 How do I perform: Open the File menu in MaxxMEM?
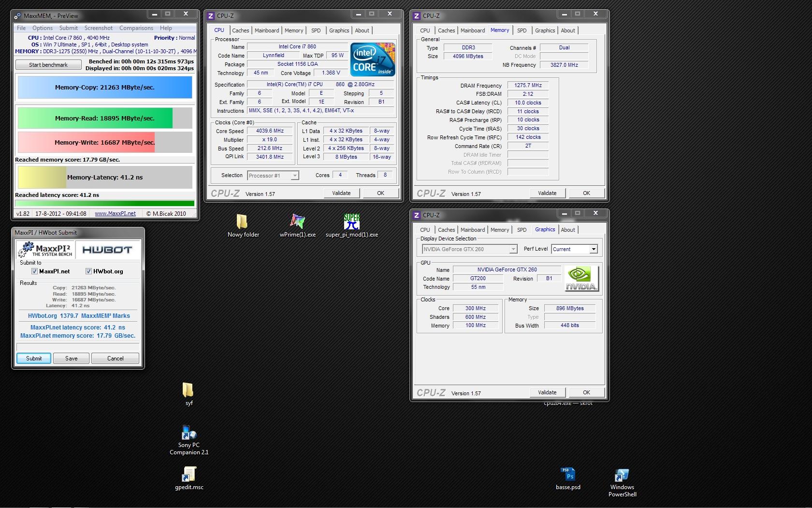tap(21, 28)
